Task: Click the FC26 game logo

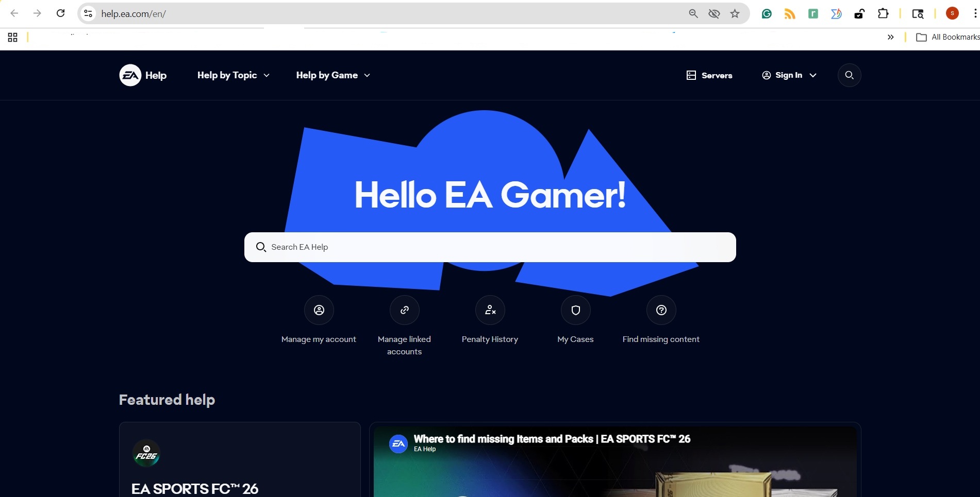Action: 146,453
